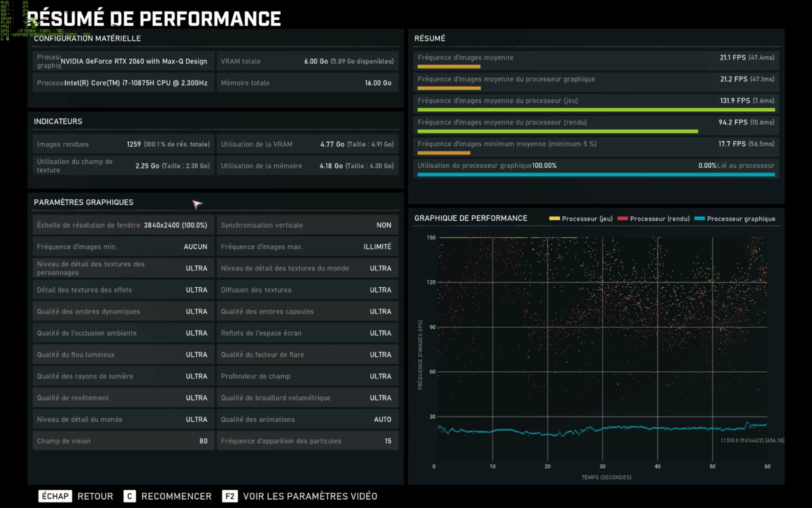Screen dimensions: 812x508
Task: Click the PARAMÈTRES GRAPHIQUES section header
Action: (84, 202)
